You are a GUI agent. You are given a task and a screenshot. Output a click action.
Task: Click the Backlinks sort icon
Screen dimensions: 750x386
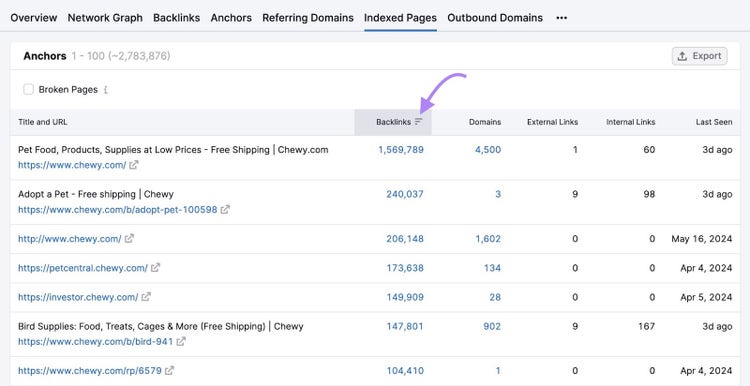[419, 122]
